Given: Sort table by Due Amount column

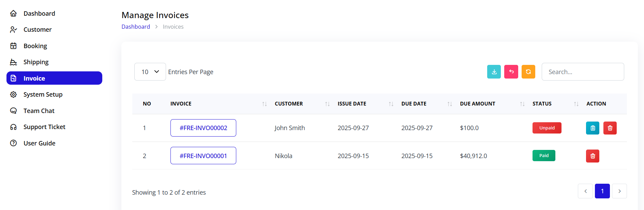Looking at the screenshot, I should [x=522, y=104].
